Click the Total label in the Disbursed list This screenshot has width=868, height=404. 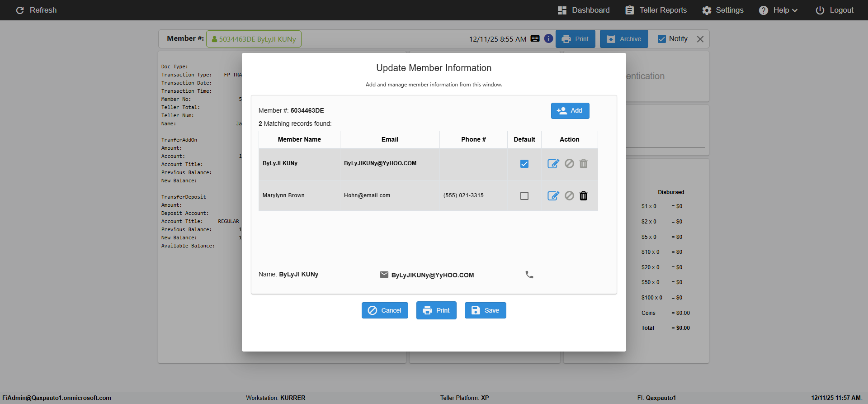point(648,328)
